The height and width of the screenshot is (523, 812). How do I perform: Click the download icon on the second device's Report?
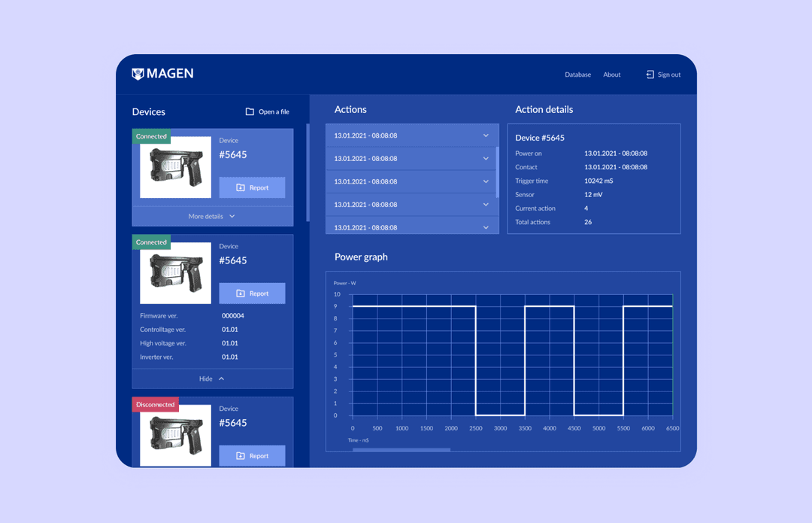pyautogui.click(x=241, y=293)
